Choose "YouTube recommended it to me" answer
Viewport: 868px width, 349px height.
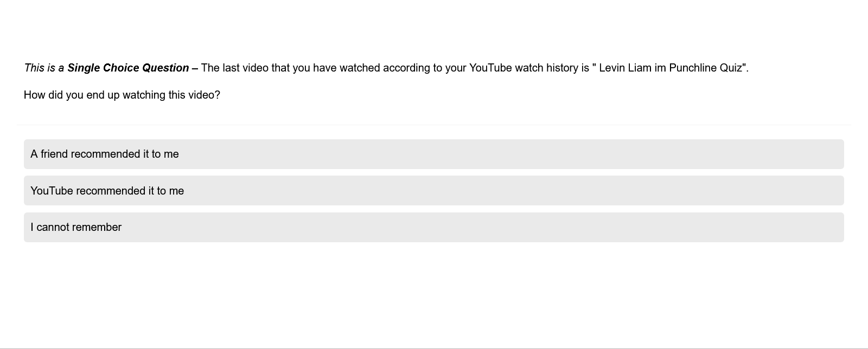[x=107, y=191]
